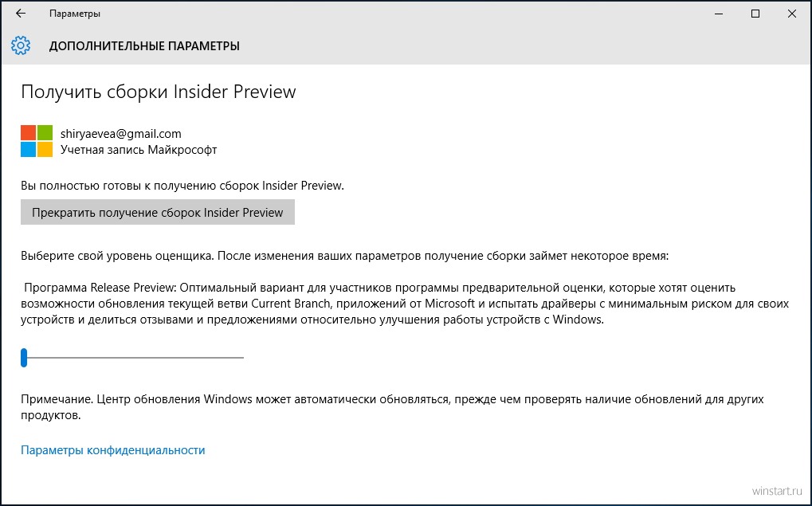
Task: Click the Получить сборки Insider Preview heading
Action: pos(159,92)
